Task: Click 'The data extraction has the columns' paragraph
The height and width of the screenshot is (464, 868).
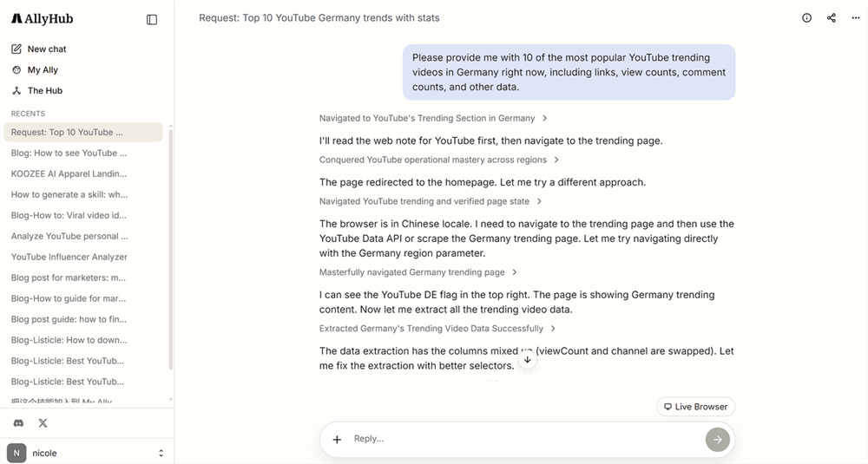Action: [527, 358]
